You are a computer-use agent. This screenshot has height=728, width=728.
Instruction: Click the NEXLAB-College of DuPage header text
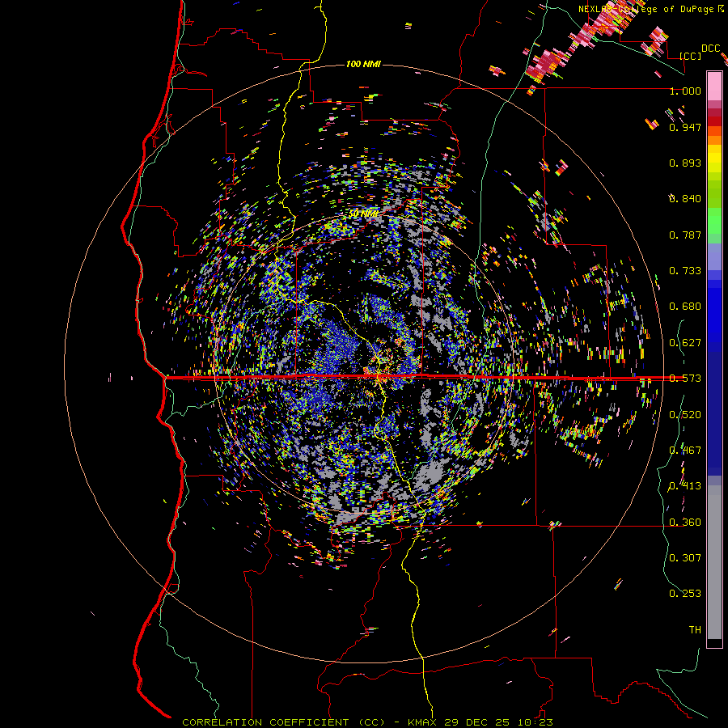tap(645, 9)
